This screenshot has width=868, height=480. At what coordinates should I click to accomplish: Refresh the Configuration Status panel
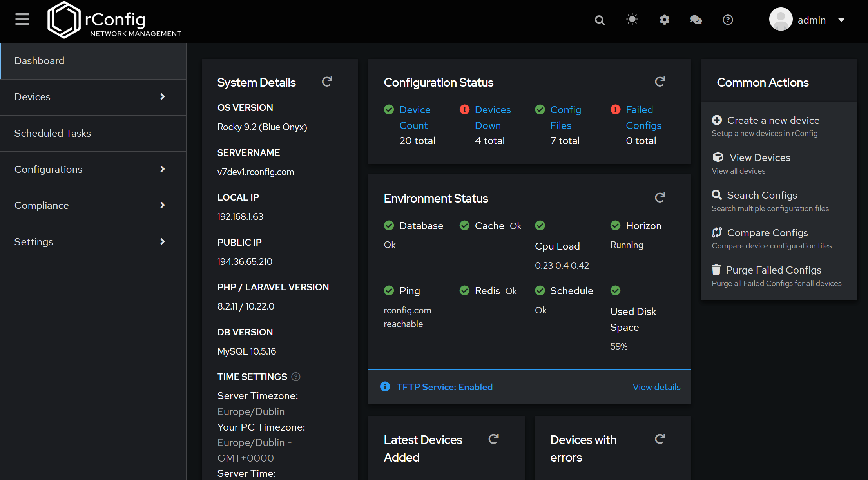click(x=660, y=82)
